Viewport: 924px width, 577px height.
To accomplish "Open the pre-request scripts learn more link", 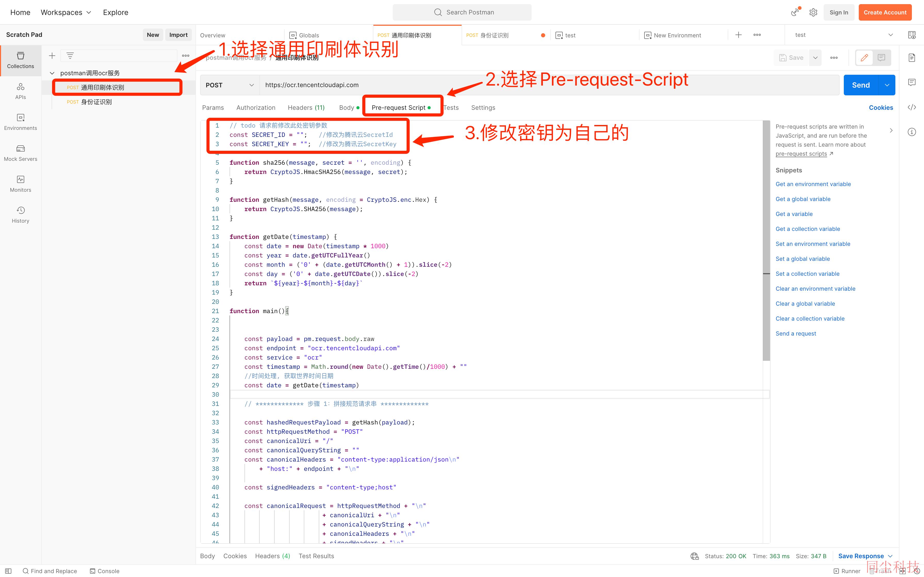I will click(x=801, y=154).
